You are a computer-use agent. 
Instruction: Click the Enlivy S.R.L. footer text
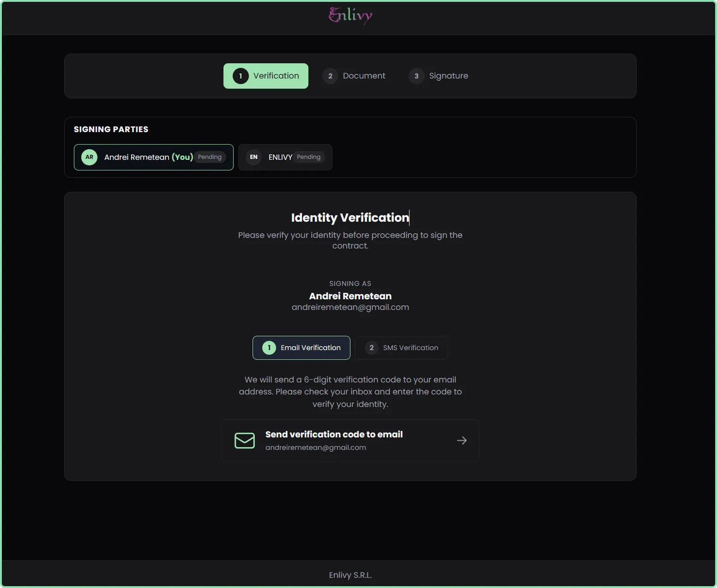tap(350, 575)
